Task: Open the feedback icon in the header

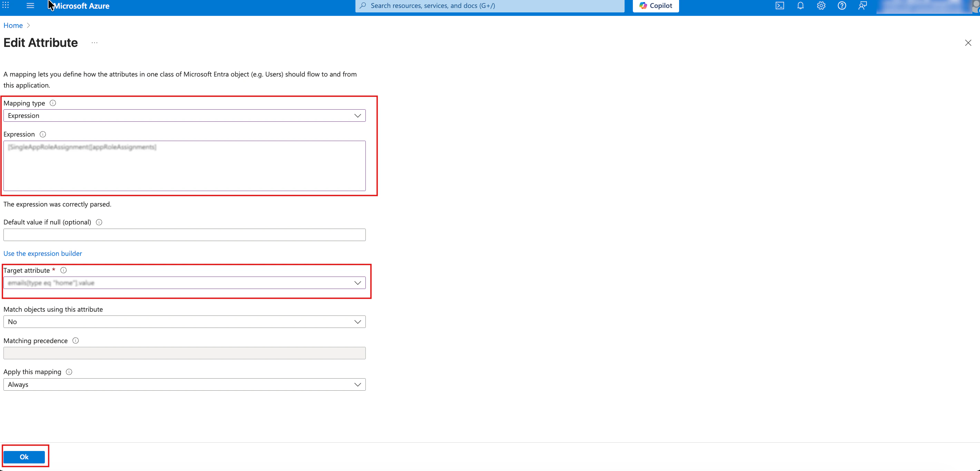Action: [862, 6]
